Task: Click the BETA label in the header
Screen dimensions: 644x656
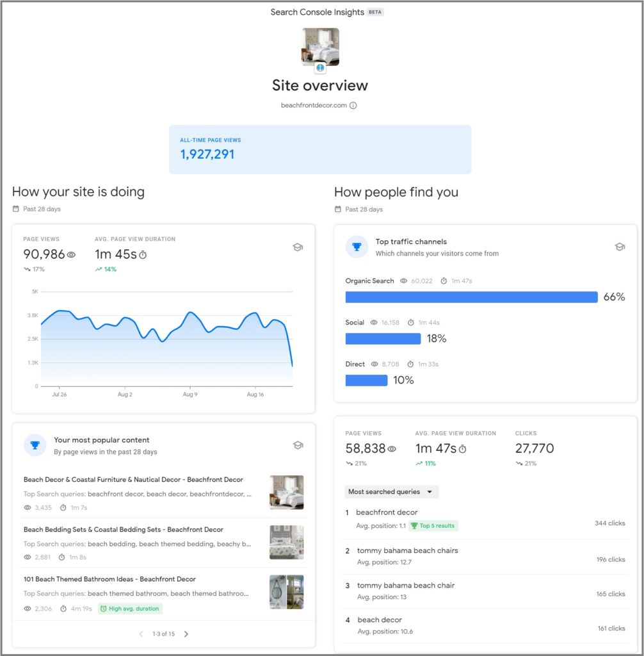Action: 375,12
